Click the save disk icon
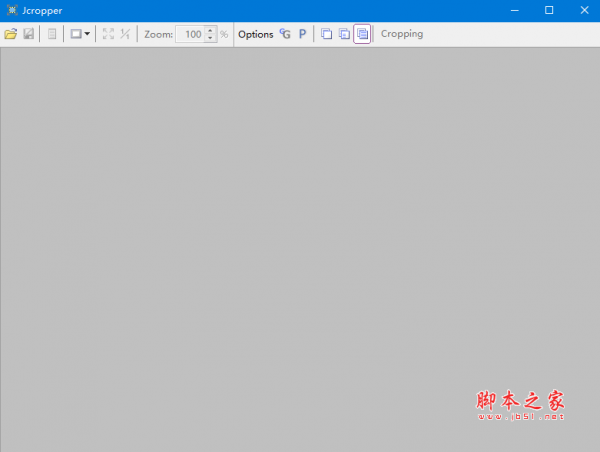The width and height of the screenshot is (600, 452). click(29, 34)
